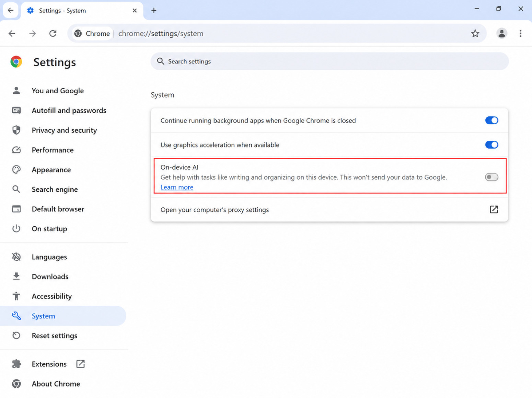Screen dimensions: 532x398
Task: Click the proxy settings external link icon
Action: pyautogui.click(x=494, y=210)
